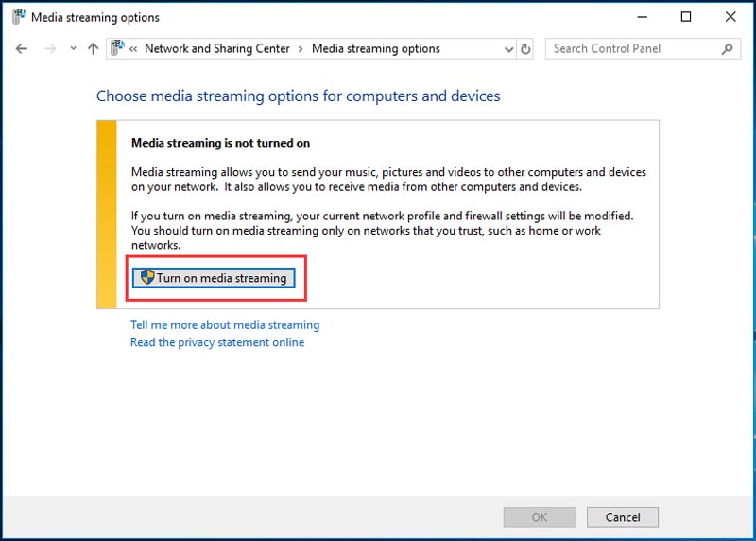Open the recent locations dropdown arrow

point(73,48)
